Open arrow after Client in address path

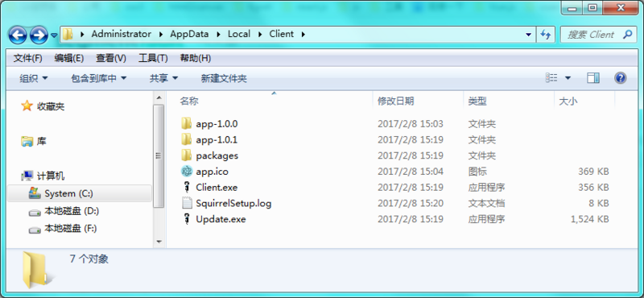(303, 34)
